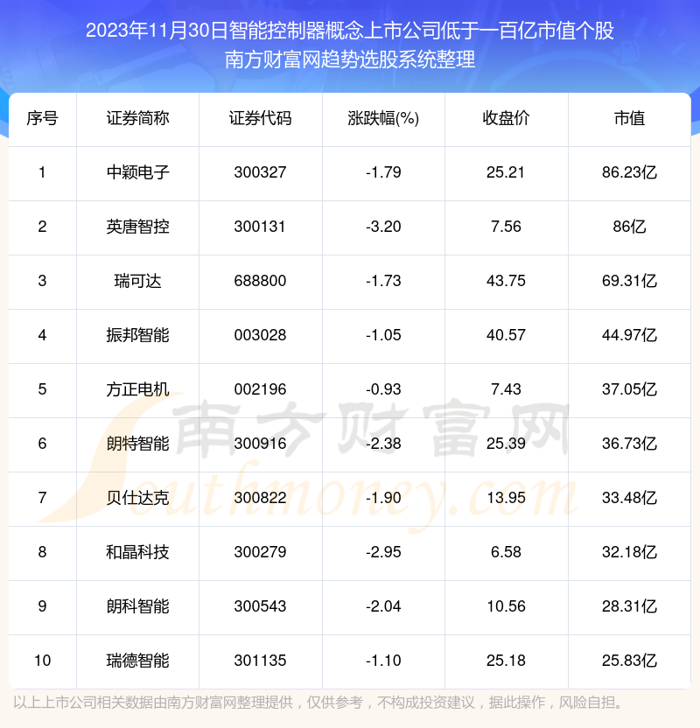Select stock code 002196
The height and width of the screenshot is (728, 700).
click(261, 390)
